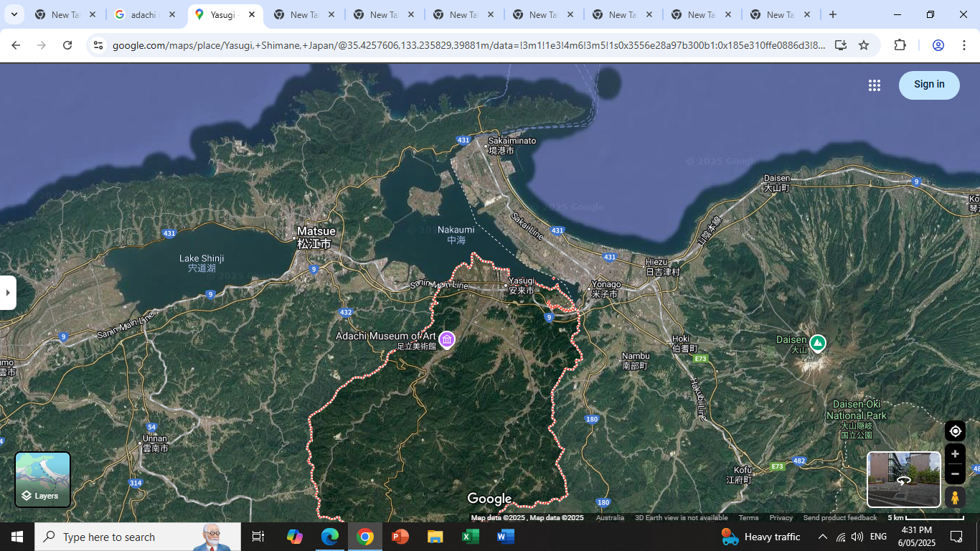Open the notification center icon
This screenshot has height=551, width=980.
click(x=956, y=537)
